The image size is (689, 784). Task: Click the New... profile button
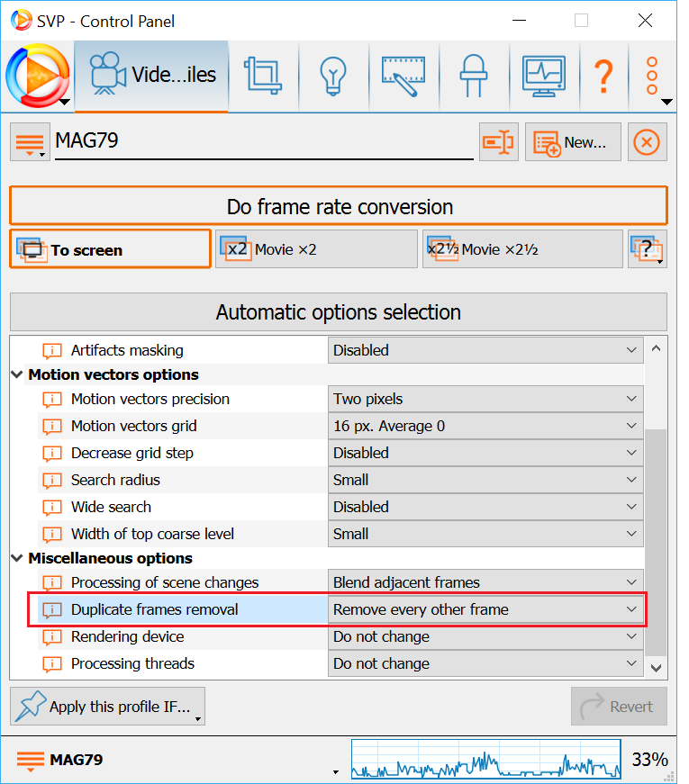[573, 142]
